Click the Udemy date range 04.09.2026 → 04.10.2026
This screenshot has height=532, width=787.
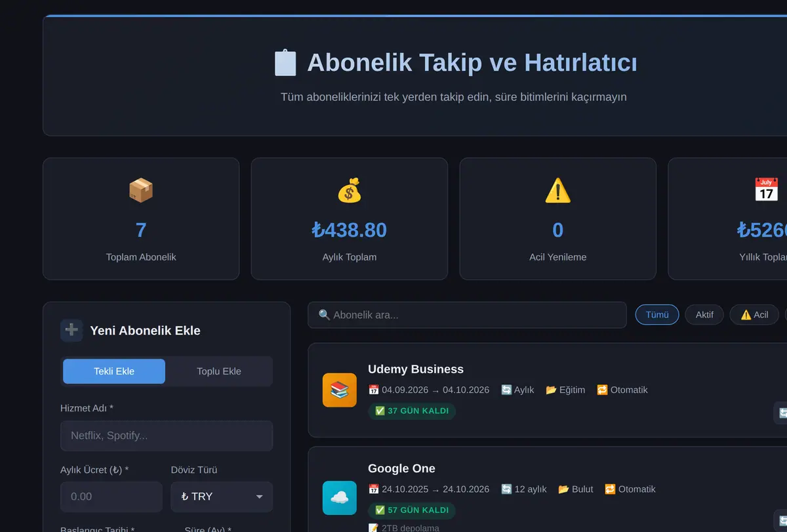click(x=429, y=390)
